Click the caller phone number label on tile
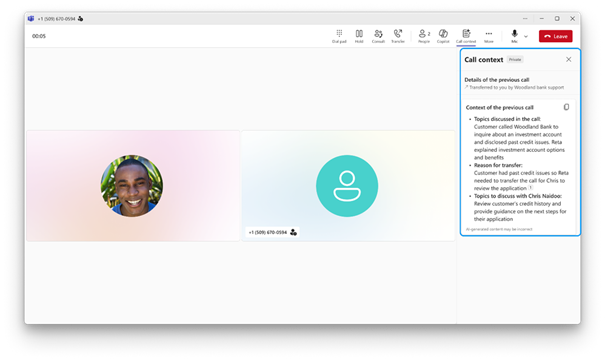605x361 pixels. [268, 232]
